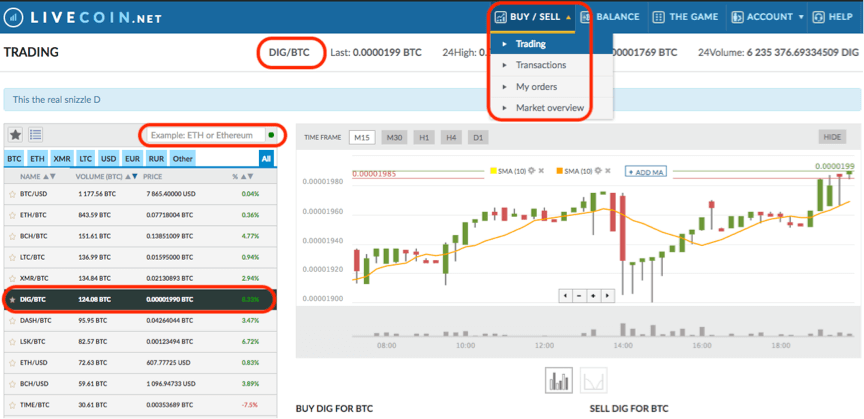Filter pairs by the BTC tab
The width and height of the screenshot is (864, 419).
14,159
